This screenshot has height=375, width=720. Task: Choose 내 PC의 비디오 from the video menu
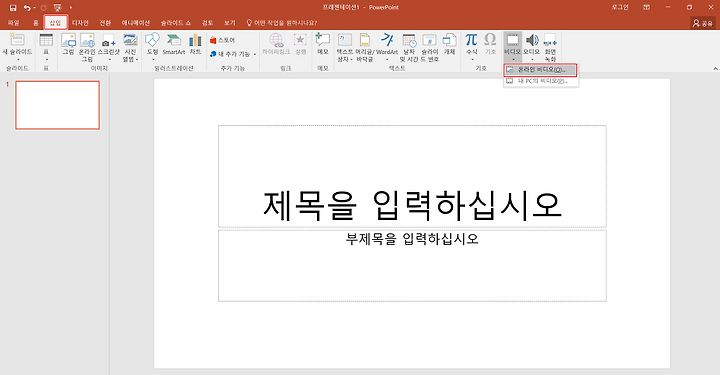tap(540, 81)
